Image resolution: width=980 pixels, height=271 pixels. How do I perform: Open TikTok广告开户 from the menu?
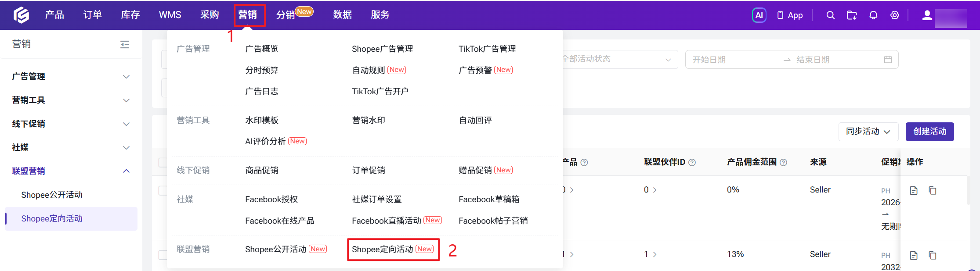pyautogui.click(x=380, y=91)
